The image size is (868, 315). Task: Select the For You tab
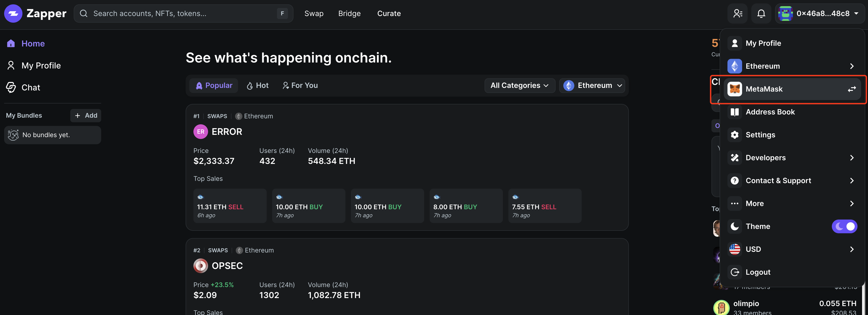(300, 86)
